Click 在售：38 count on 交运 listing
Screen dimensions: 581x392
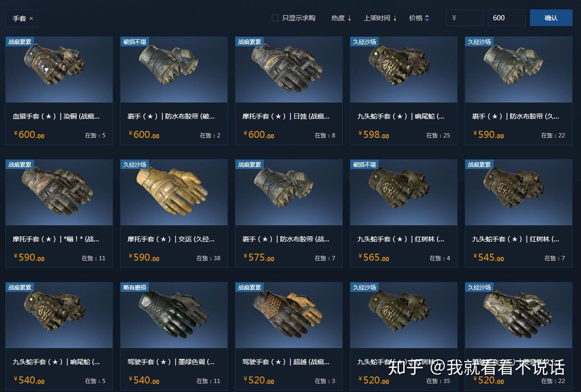(208, 258)
